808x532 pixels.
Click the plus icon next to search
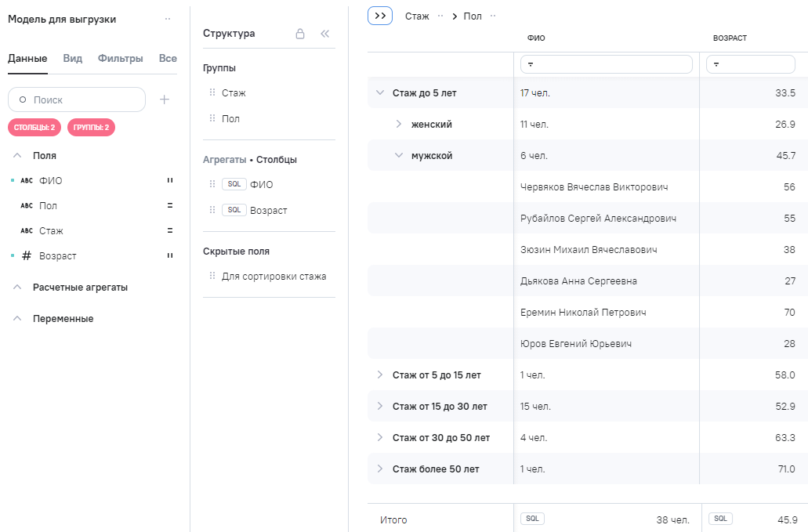pos(165,100)
